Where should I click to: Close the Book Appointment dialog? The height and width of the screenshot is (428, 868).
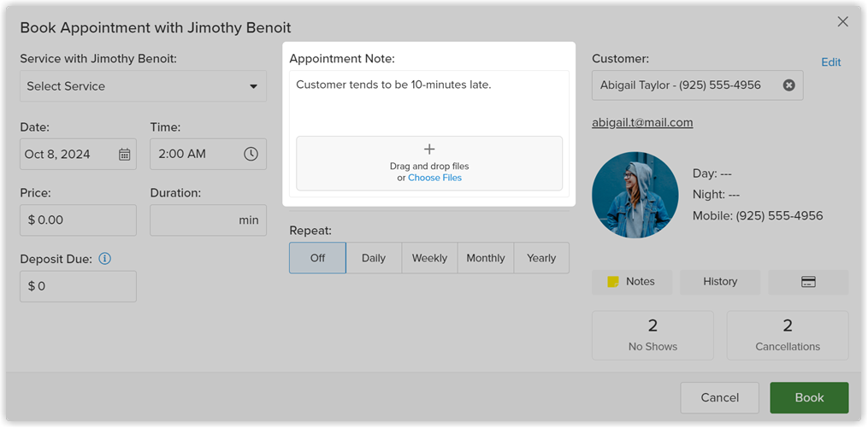(842, 21)
